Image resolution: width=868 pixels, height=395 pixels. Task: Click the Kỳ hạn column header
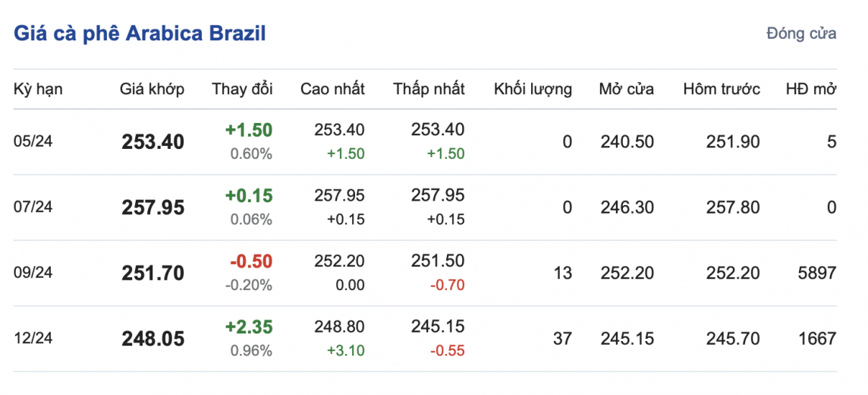point(38,89)
